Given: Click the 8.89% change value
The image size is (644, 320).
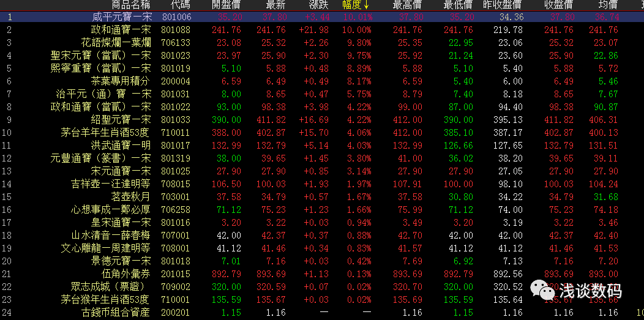Looking at the screenshot, I should pyautogui.click(x=359, y=69).
